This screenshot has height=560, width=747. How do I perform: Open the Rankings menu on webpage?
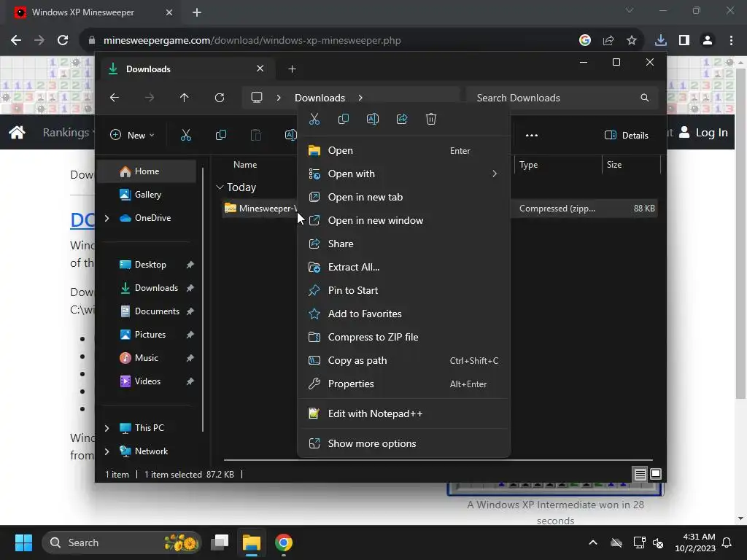pos(66,133)
